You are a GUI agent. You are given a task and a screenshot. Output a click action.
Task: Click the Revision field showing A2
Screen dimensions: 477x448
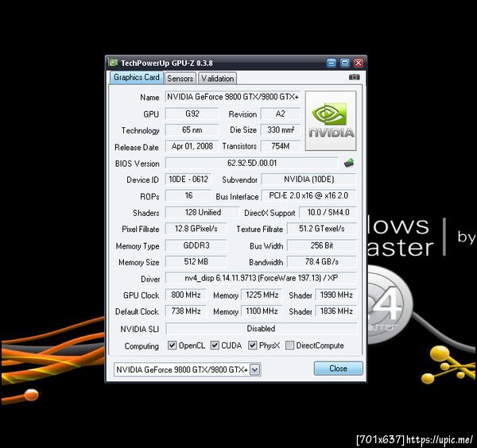click(x=280, y=114)
